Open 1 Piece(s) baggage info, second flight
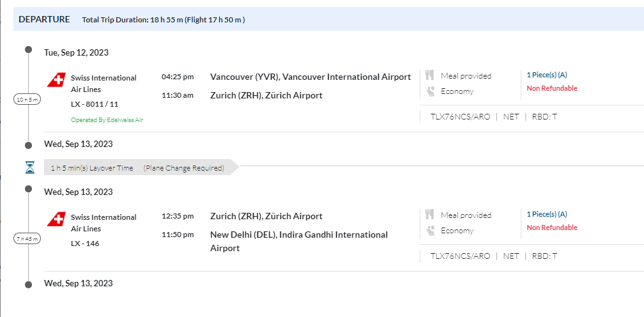This screenshot has width=644, height=317. (546, 214)
